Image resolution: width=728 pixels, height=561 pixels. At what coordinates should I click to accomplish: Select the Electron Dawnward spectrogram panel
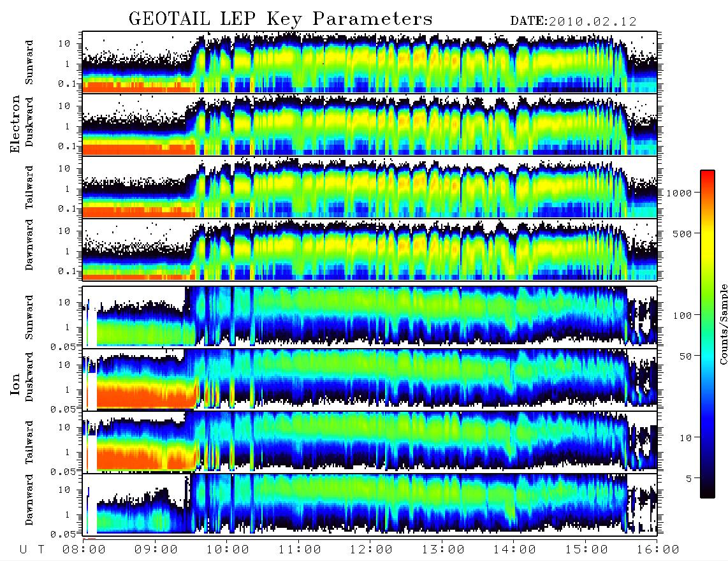pos(370,249)
